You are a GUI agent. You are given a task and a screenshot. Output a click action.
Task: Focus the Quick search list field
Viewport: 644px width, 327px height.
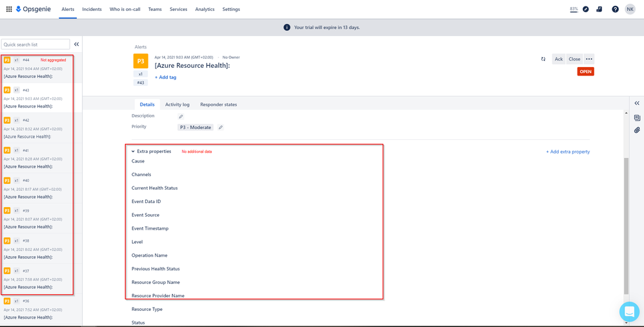coord(35,45)
